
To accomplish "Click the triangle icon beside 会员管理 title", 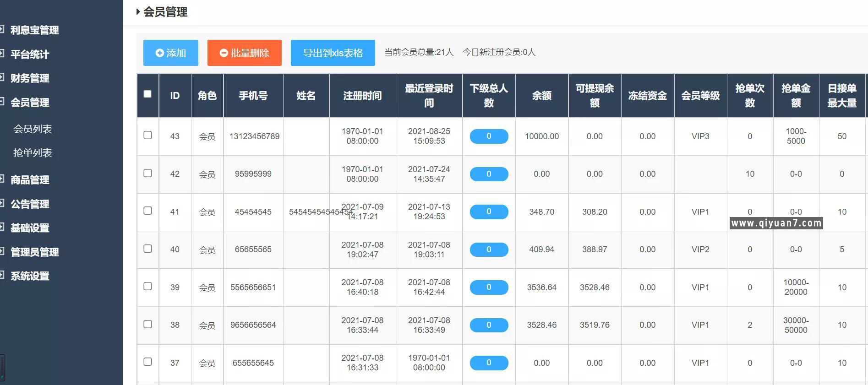I will [138, 12].
